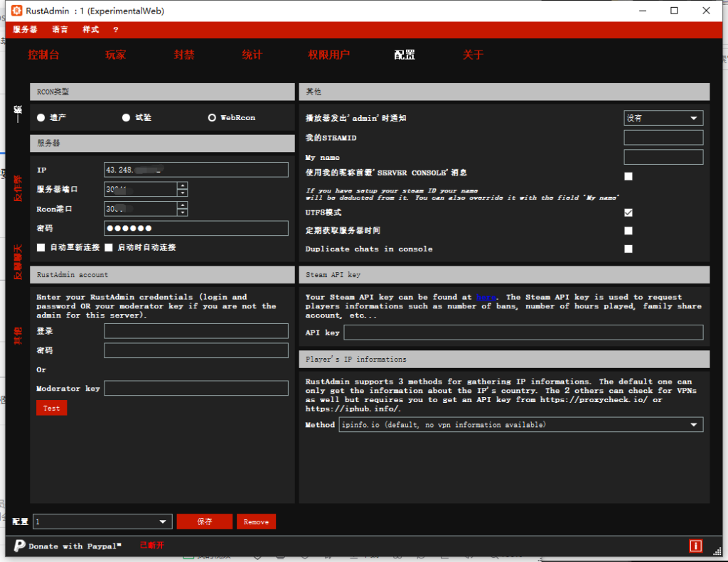Screen dimensions: 728x562
Task: Focus the 我的STEAMID input field
Action: [663, 137]
